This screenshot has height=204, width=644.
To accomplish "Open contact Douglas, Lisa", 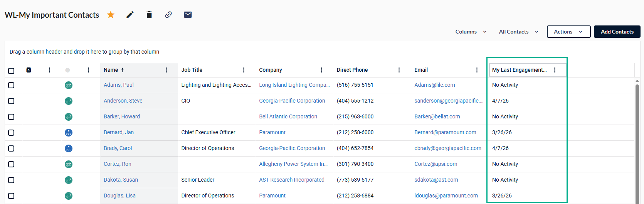I will (119, 196).
